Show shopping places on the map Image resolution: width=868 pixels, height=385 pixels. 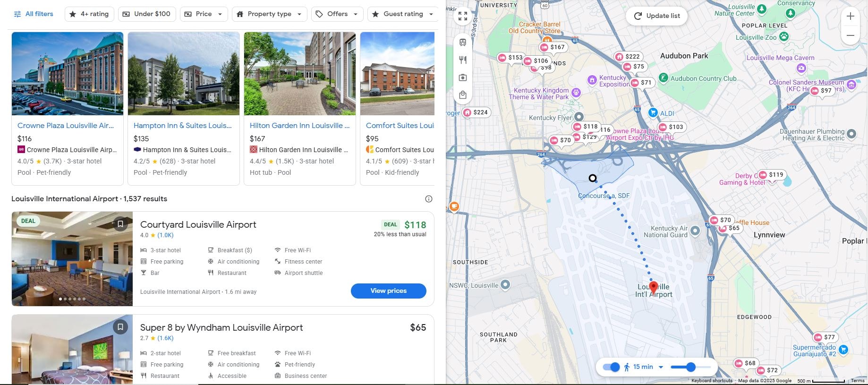coord(463,95)
